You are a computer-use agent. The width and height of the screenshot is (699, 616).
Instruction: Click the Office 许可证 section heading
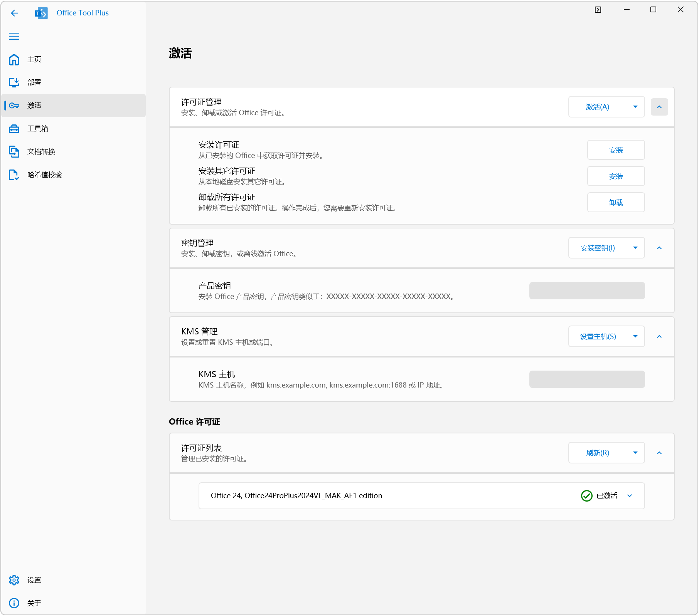pyautogui.click(x=194, y=421)
